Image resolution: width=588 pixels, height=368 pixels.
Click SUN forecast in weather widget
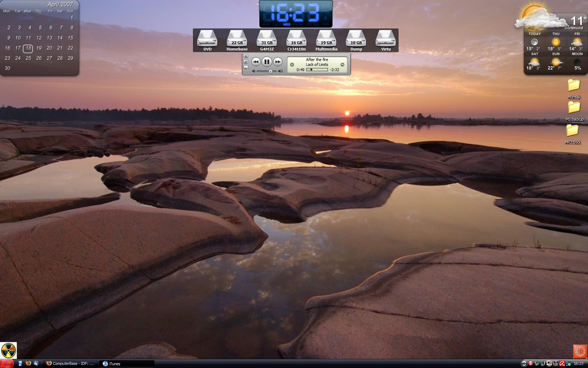tap(556, 61)
